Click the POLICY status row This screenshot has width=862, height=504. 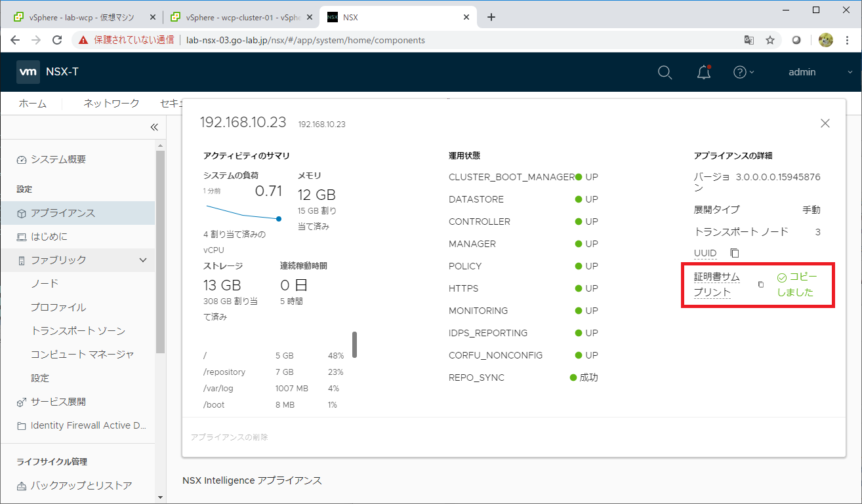pos(523,266)
